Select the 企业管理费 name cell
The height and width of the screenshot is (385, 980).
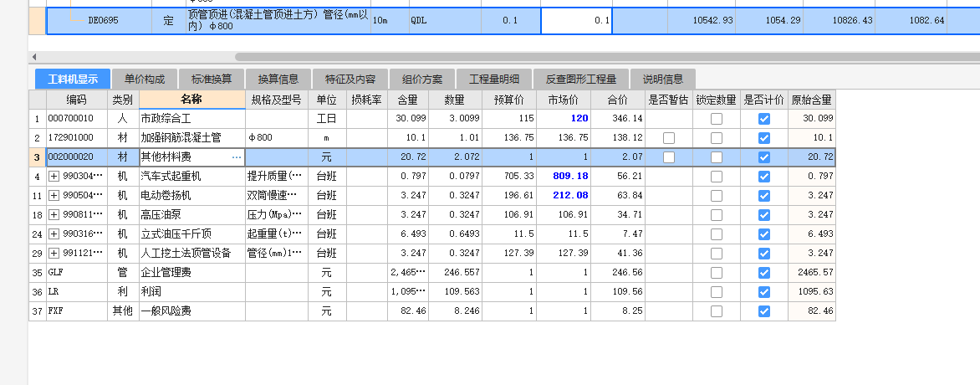(191, 273)
